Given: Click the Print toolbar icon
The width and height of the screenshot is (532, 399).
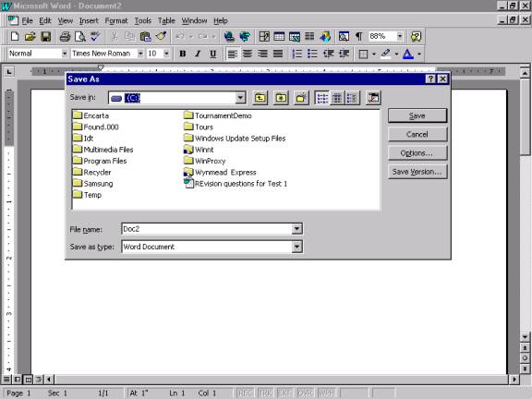Looking at the screenshot, I should tap(65, 36).
